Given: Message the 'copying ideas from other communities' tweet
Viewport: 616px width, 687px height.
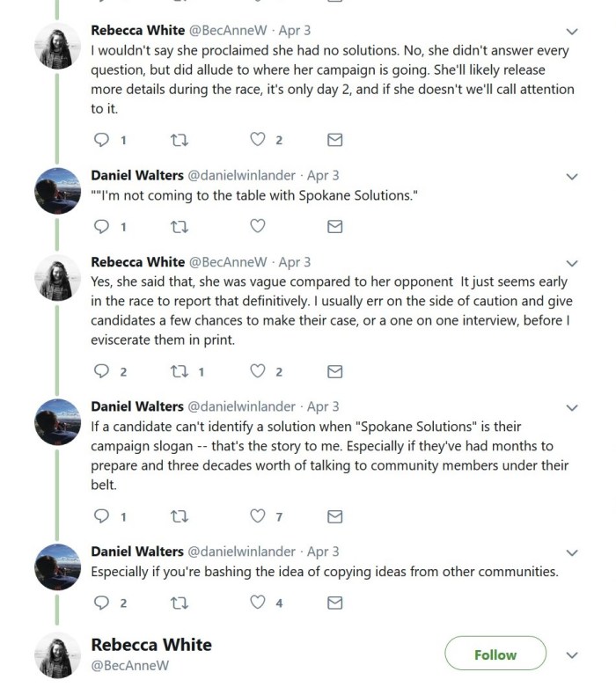Looking at the screenshot, I should click(x=334, y=603).
